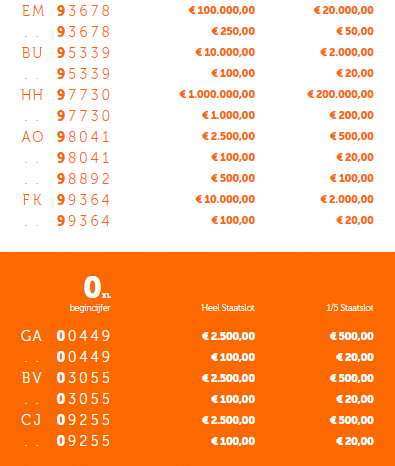Select the Heel Staatslot column header
The width and height of the screenshot is (395, 466).
click(228, 307)
